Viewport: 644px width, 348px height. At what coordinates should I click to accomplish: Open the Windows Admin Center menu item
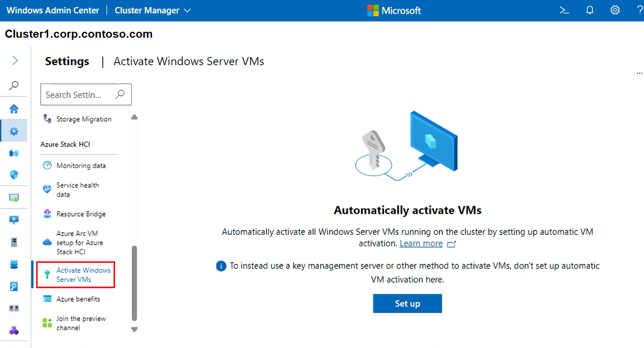52,10
